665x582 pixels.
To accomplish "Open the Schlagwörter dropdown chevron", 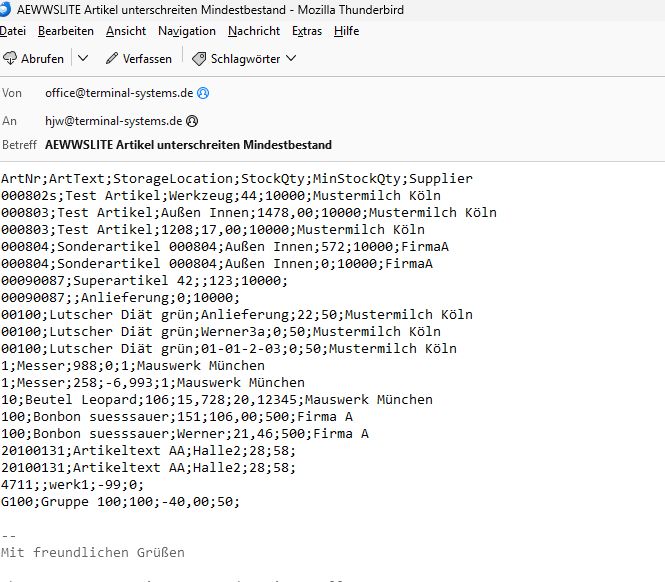I will tap(291, 59).
